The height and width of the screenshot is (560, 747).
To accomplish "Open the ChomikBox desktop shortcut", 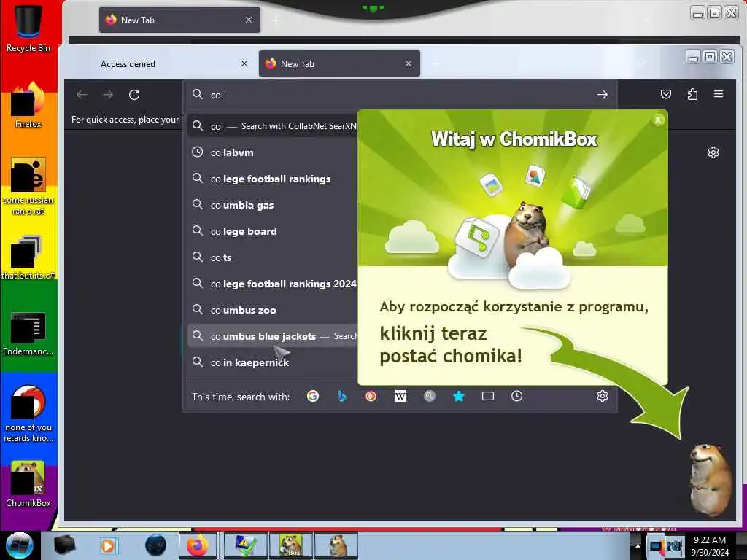I will [x=28, y=484].
